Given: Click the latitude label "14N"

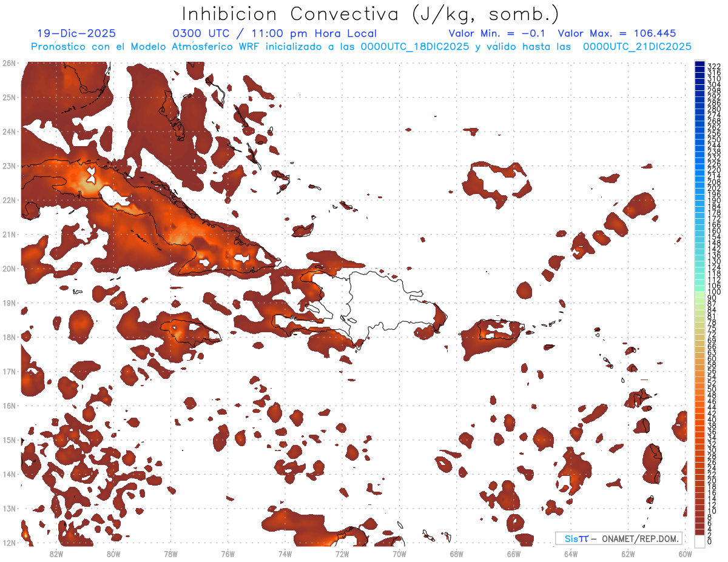Looking at the screenshot, I should 8,474.
